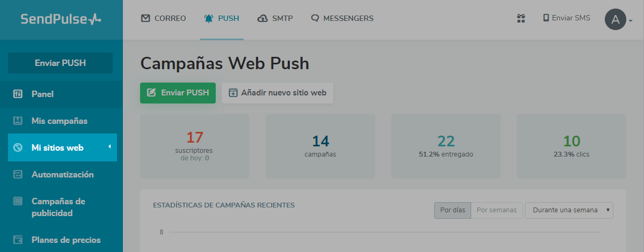Screen dimensions: 644x252
Task: Expand the account avatar menu arrow
Action: [631, 21]
